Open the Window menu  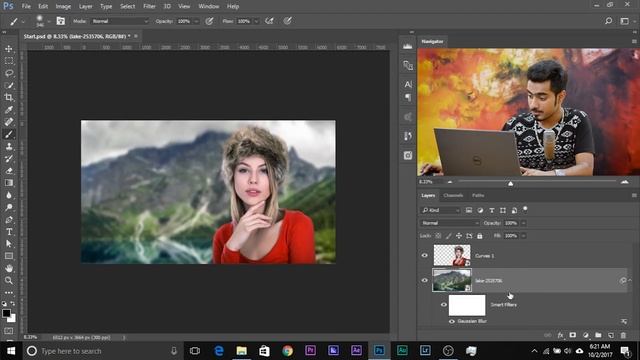(209, 7)
